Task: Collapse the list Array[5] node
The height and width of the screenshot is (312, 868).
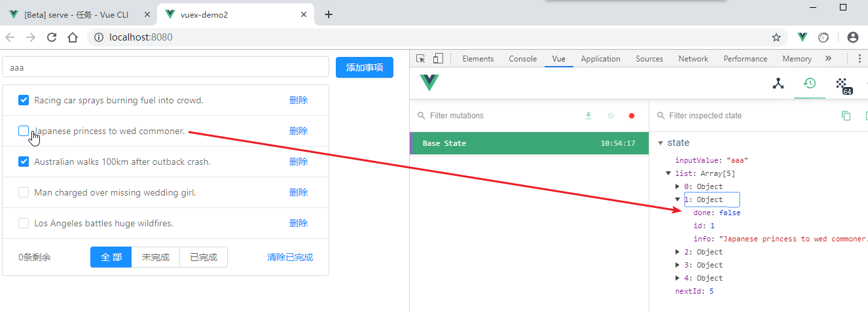Action: pyautogui.click(x=668, y=173)
